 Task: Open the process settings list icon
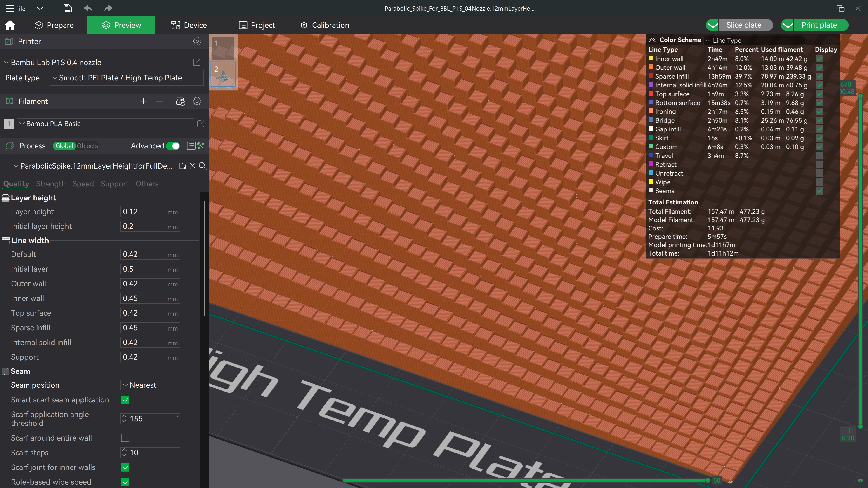click(x=191, y=146)
